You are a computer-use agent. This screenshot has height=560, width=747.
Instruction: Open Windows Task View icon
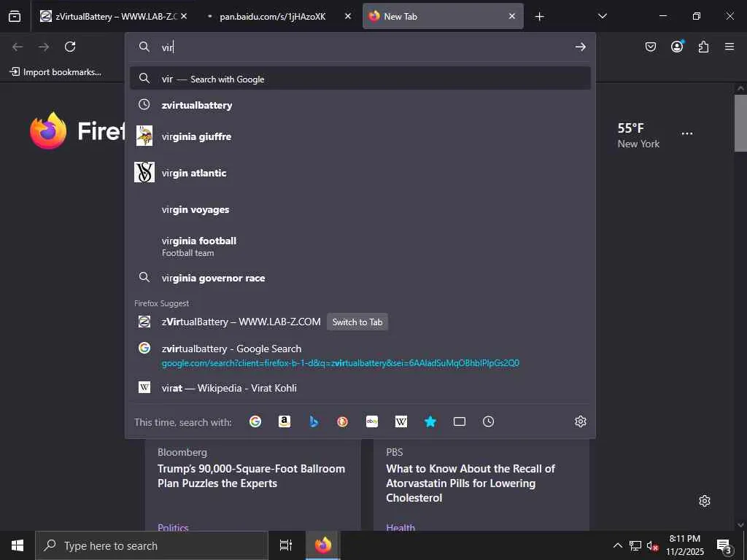[x=286, y=545]
